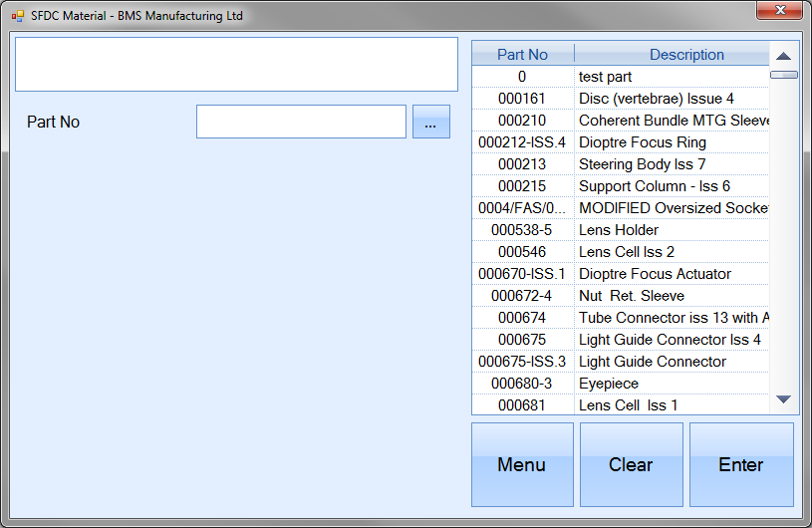812x528 pixels.
Task: Sort by the Description column header
Action: (x=685, y=55)
